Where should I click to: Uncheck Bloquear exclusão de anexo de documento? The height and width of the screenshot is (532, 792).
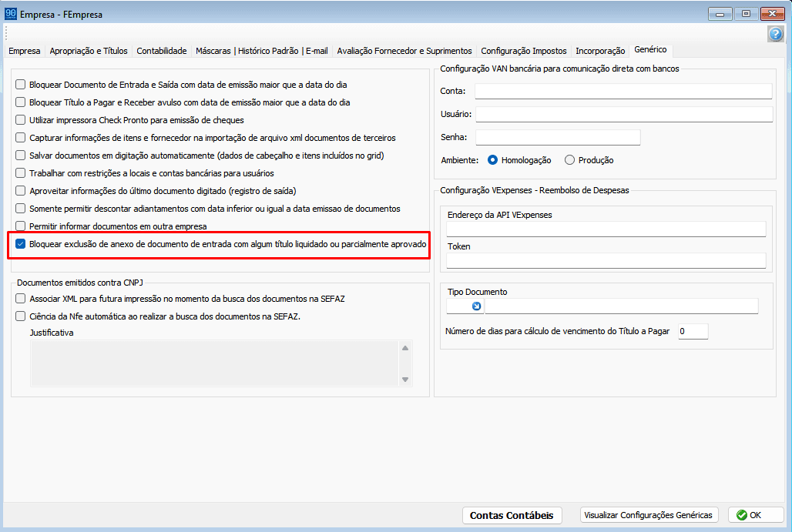20,244
